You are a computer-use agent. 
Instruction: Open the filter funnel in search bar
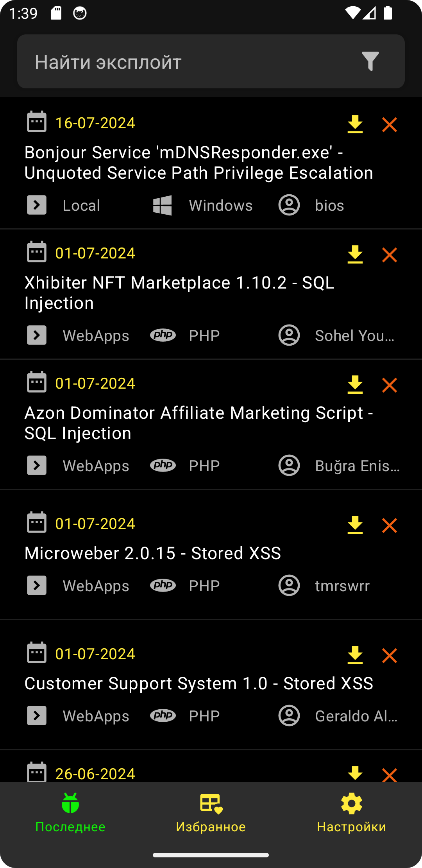(370, 61)
